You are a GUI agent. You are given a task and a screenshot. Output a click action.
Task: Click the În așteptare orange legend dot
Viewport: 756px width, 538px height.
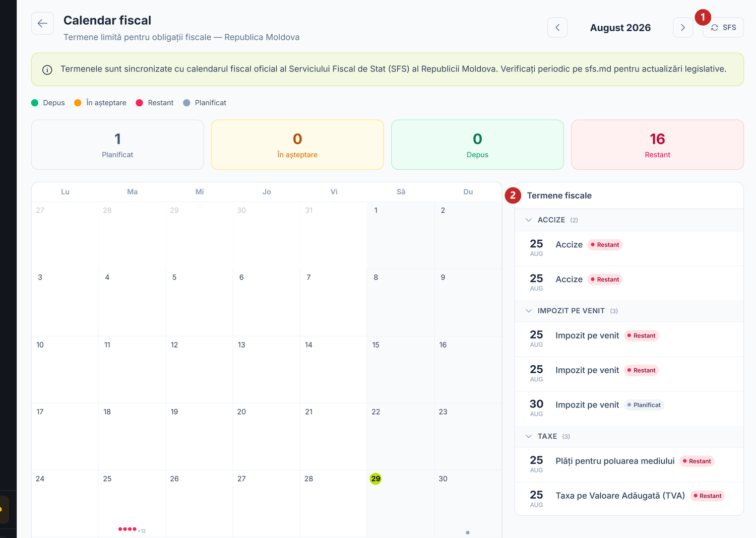tap(78, 103)
